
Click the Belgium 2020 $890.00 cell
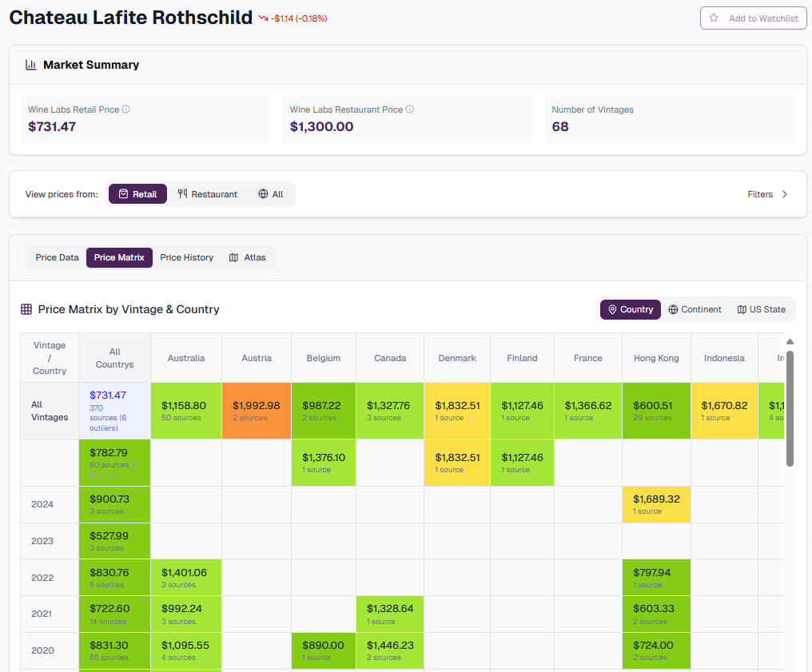coord(324,650)
